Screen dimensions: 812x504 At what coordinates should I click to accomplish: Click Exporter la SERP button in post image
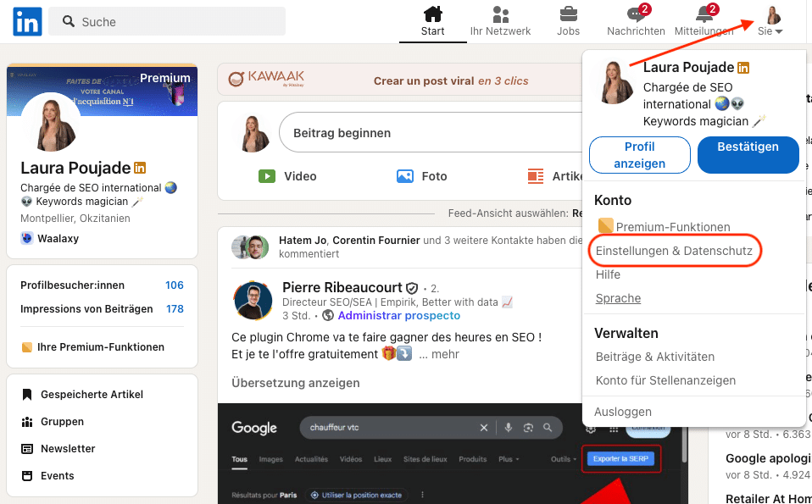[x=621, y=459]
